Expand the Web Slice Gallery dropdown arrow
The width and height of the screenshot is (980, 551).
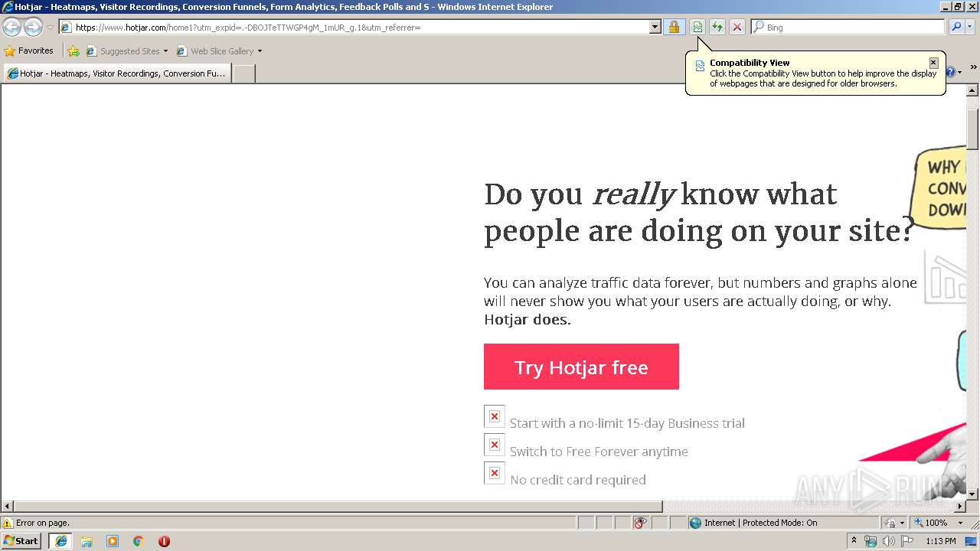[x=260, y=51]
